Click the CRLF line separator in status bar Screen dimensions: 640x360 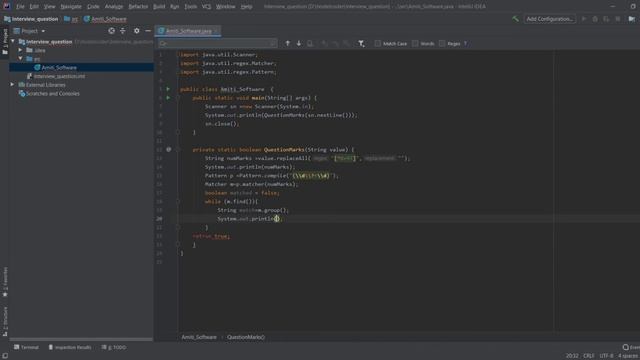(x=589, y=356)
